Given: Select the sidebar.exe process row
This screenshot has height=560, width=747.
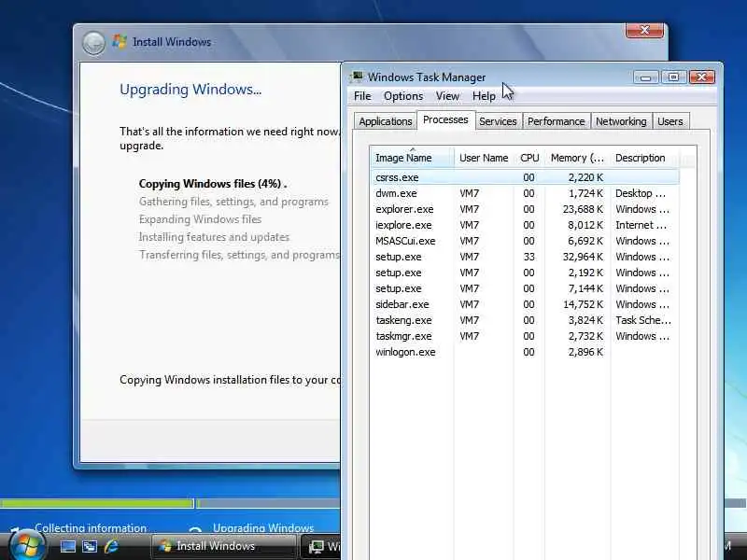Looking at the screenshot, I should coord(525,304).
